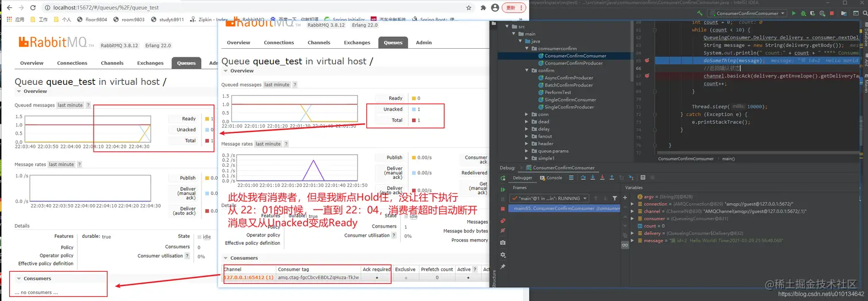Open the room:9803 bookmark
This screenshot has height=301, width=868.
point(129,19)
